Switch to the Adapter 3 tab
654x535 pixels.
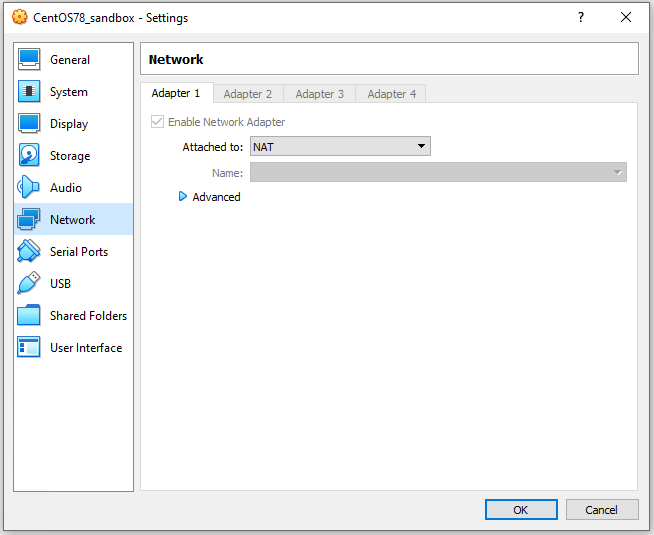coord(320,94)
